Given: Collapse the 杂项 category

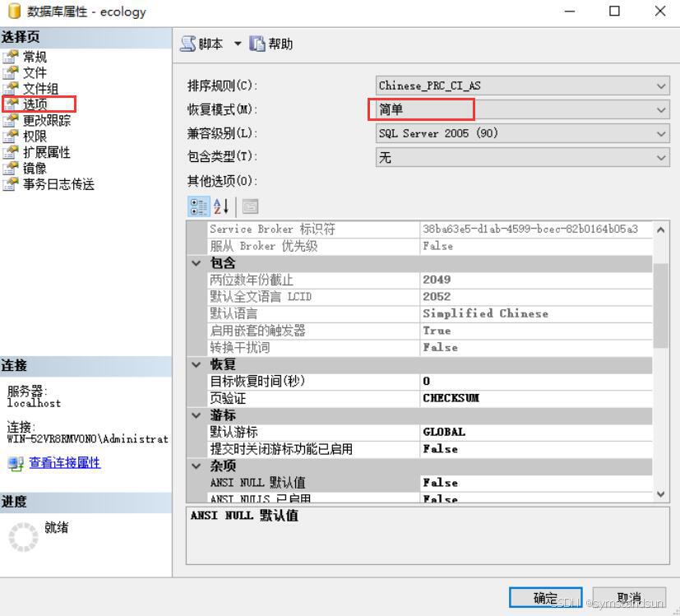Looking at the screenshot, I should (x=197, y=465).
